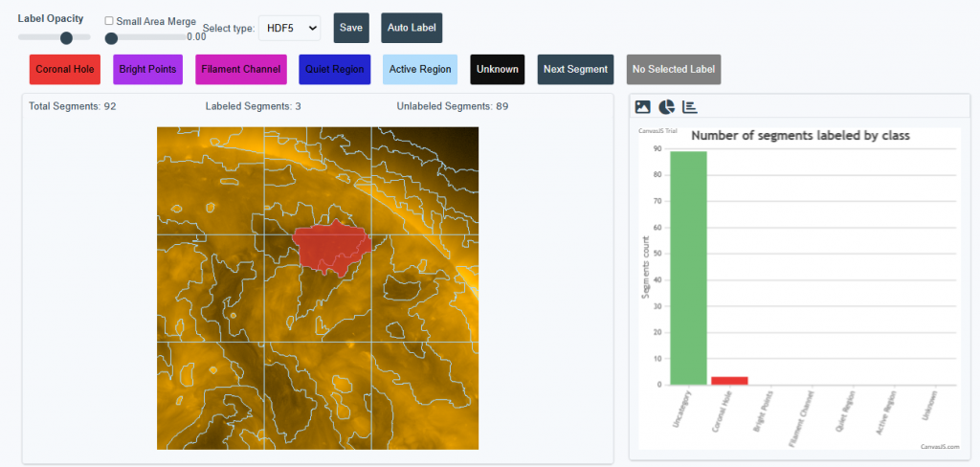Switch to the bar chart view

pos(690,107)
